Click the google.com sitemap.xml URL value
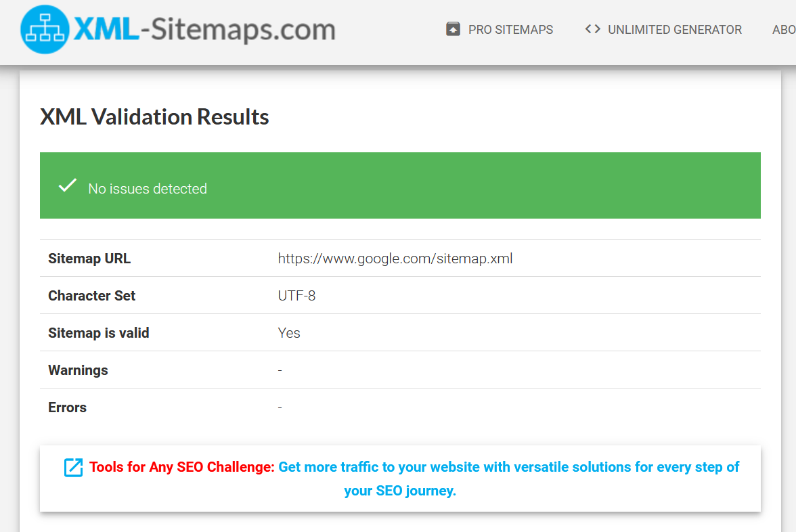 (x=395, y=259)
